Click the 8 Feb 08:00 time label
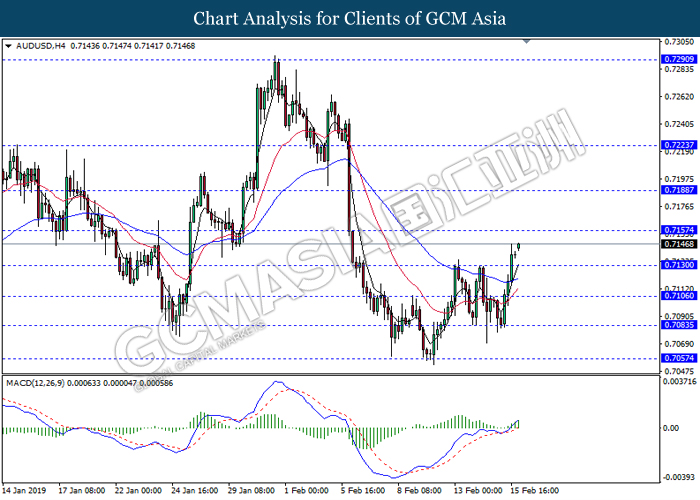This screenshot has width=700, height=500. coord(420,491)
